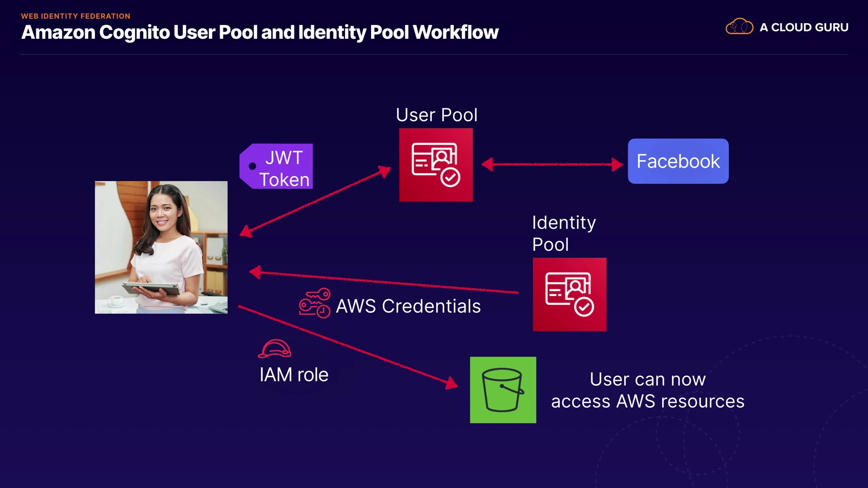868x488 pixels.
Task: Click the Identity Pool Cognito icon
Action: pyautogui.click(x=569, y=294)
